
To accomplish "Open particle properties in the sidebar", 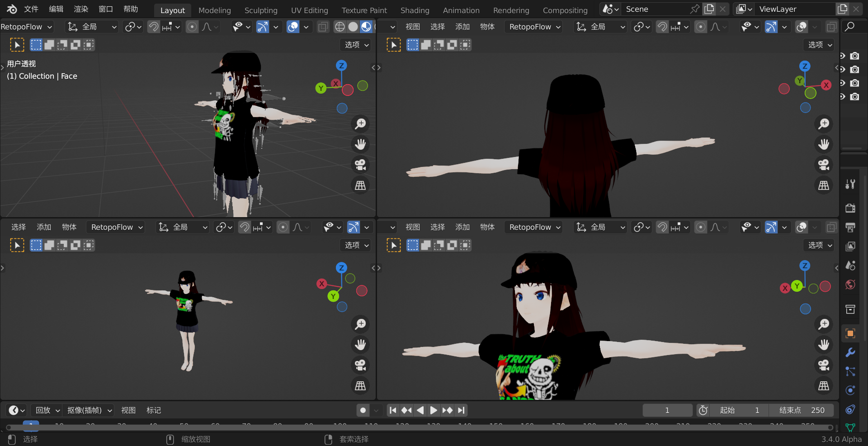I will pos(850,371).
